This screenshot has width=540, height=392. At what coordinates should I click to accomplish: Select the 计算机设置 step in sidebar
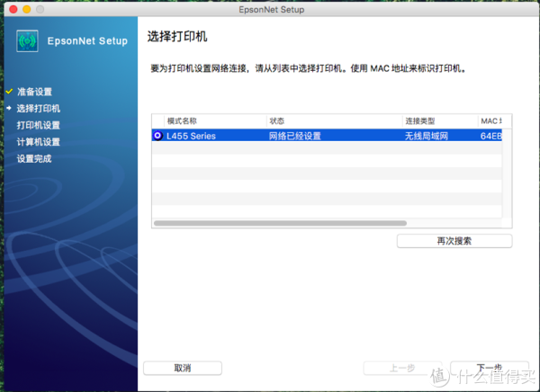point(39,142)
